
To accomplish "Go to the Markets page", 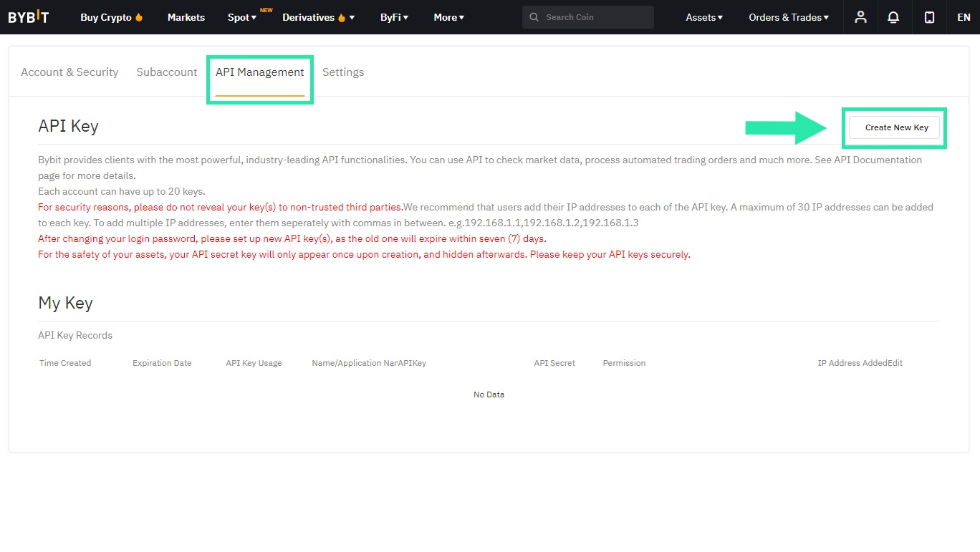I will [x=186, y=17].
